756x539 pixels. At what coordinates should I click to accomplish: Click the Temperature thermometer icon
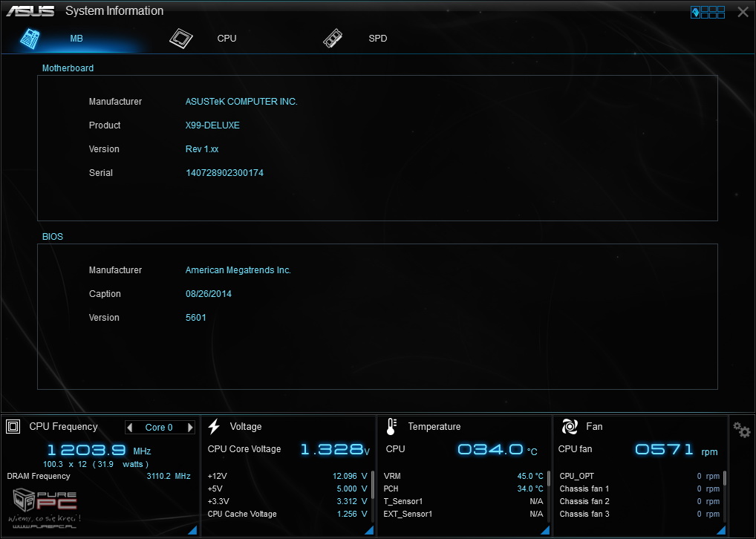click(x=391, y=427)
